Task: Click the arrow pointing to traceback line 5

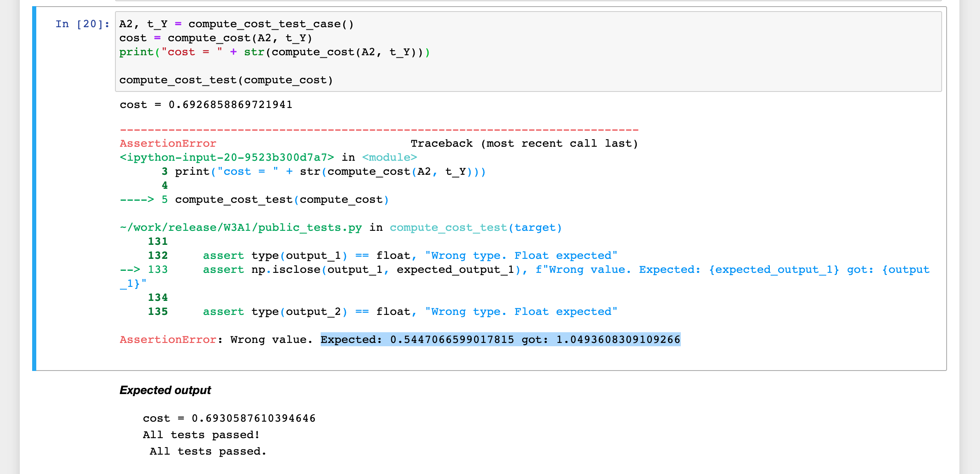Action: pos(137,199)
